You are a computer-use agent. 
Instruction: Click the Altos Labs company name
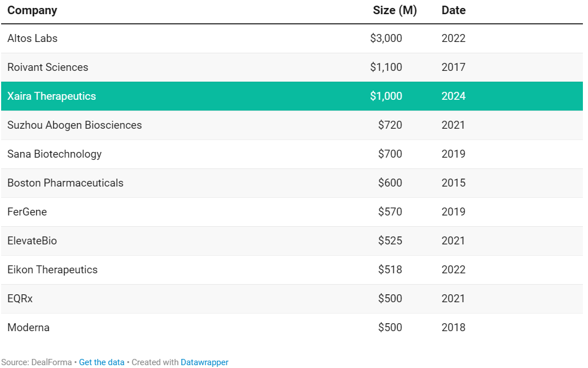point(32,39)
